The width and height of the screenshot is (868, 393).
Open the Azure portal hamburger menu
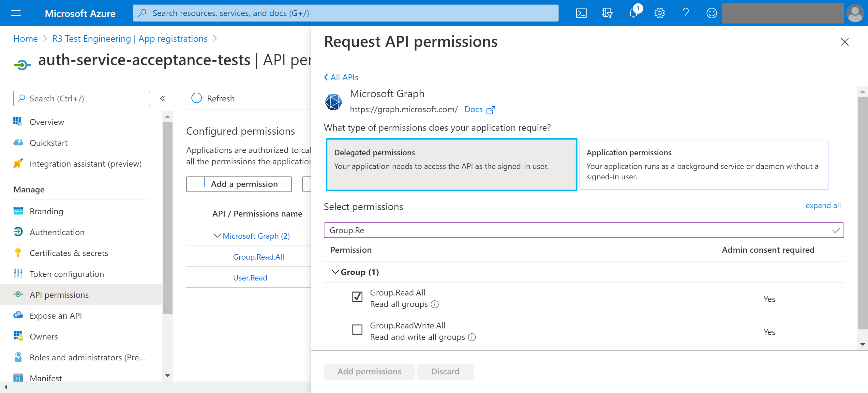point(16,13)
